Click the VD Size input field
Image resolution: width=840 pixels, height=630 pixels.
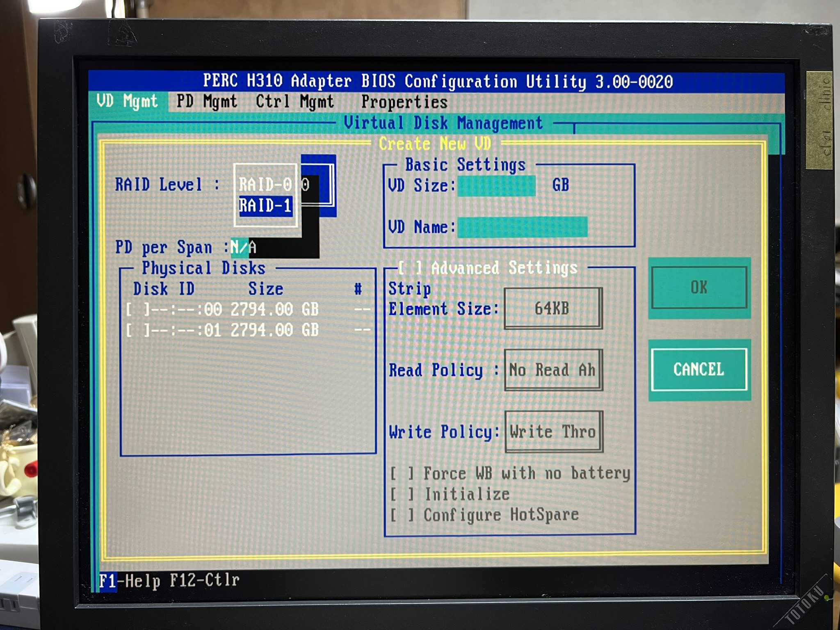coord(496,186)
